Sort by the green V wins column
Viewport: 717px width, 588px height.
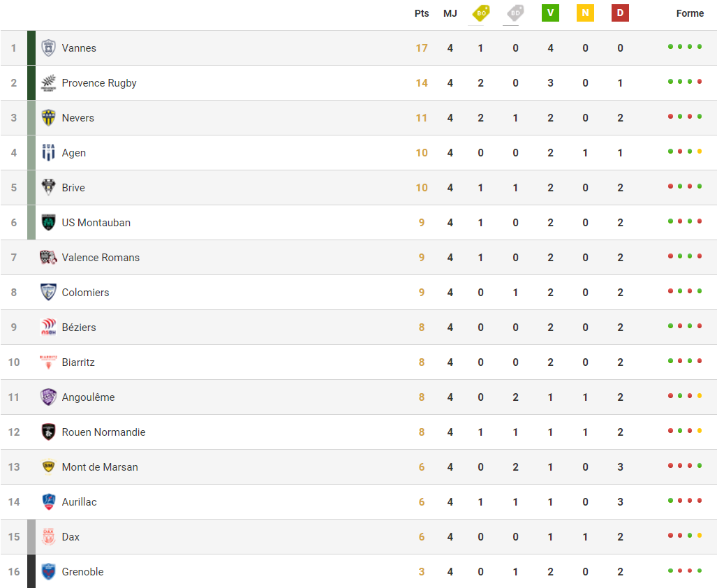[550, 13]
